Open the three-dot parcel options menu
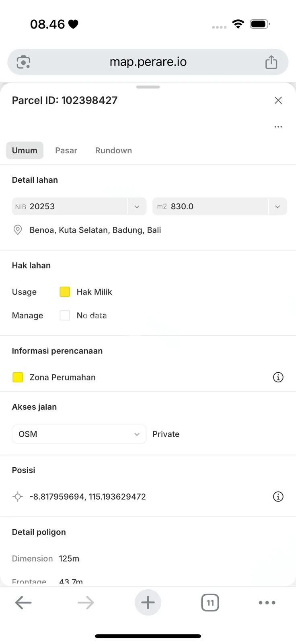Viewport: 296px width, 644px height. coord(278,127)
